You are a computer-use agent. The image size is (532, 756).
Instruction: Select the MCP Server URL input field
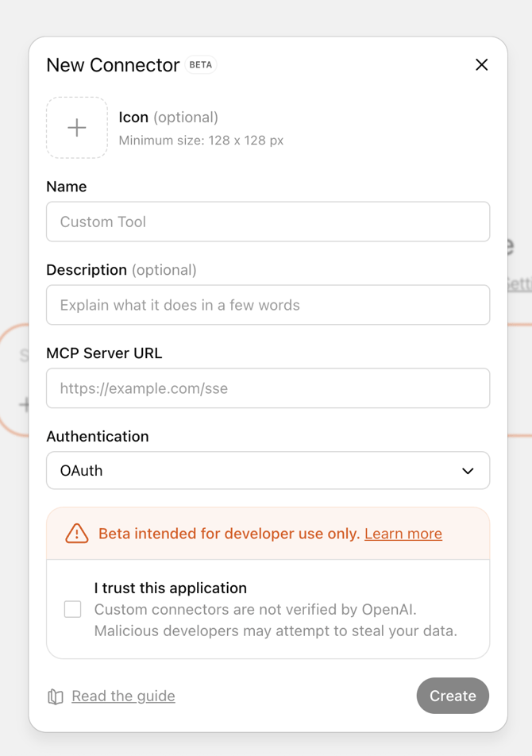tap(268, 388)
